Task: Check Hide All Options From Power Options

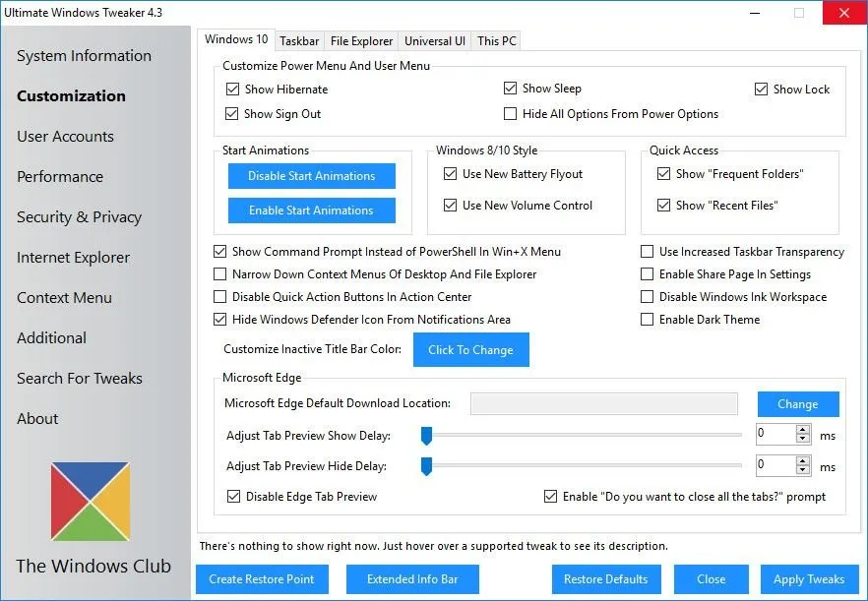Action: tap(510, 114)
